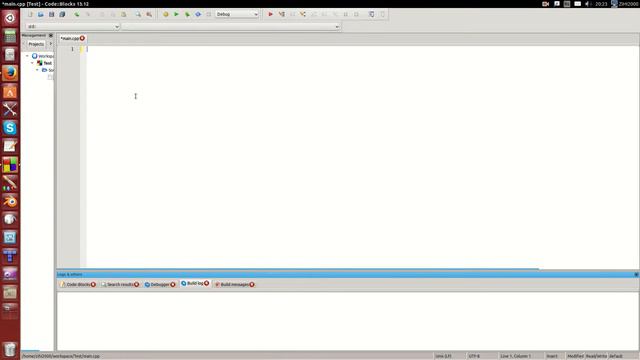The width and height of the screenshot is (640, 360).
Task: Click the Save all files icon
Action: 62,14
